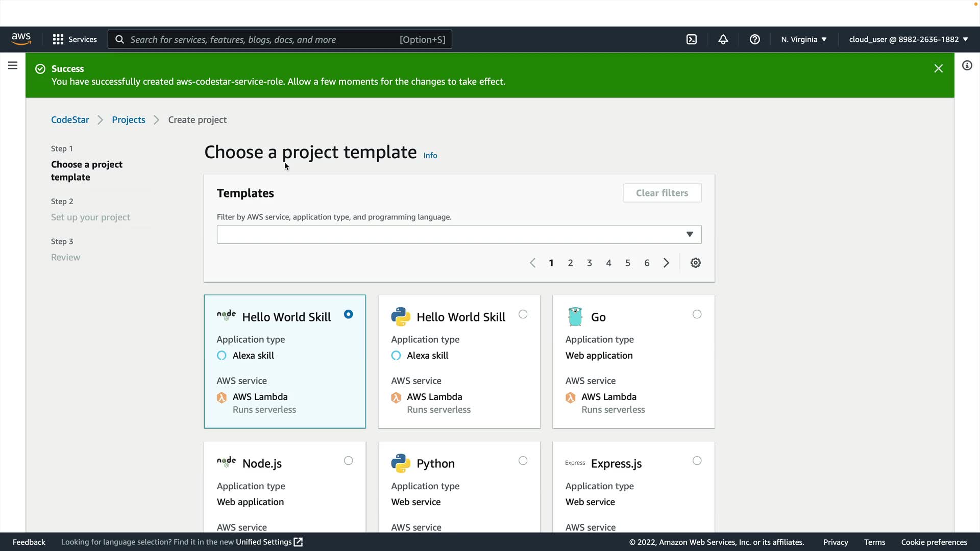Dismiss the green Success banner
The width and height of the screenshot is (980, 551).
coord(939,68)
